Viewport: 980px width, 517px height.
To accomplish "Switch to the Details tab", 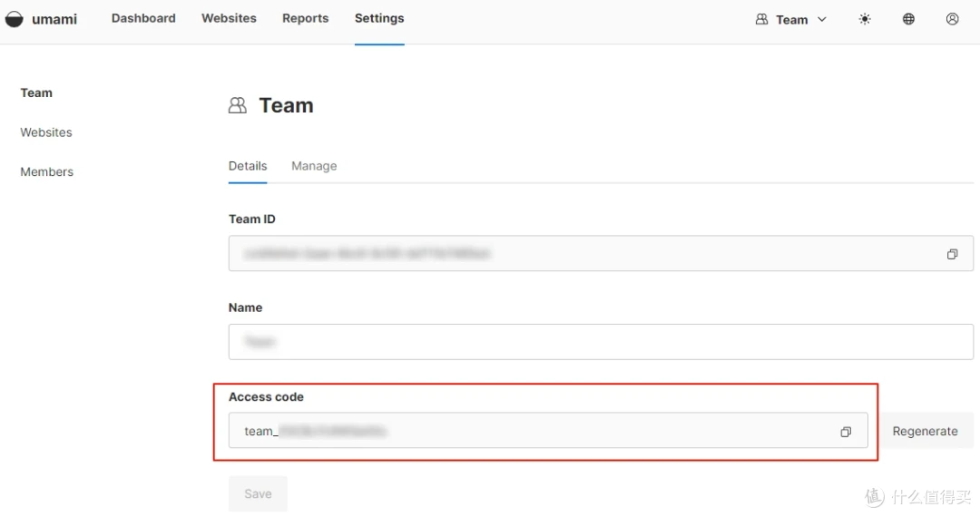I will pos(248,166).
